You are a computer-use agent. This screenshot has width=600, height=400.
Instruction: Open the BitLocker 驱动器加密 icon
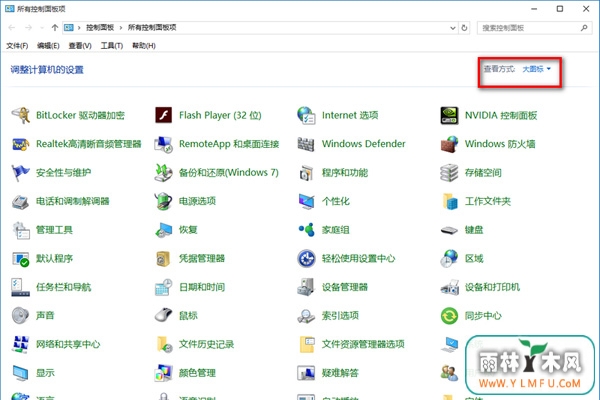click(20, 115)
